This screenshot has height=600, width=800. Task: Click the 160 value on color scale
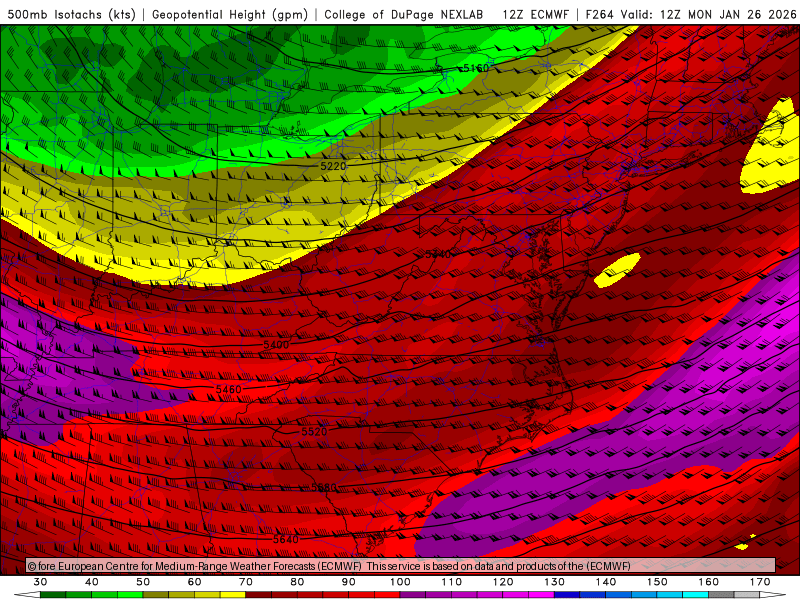[709, 582]
